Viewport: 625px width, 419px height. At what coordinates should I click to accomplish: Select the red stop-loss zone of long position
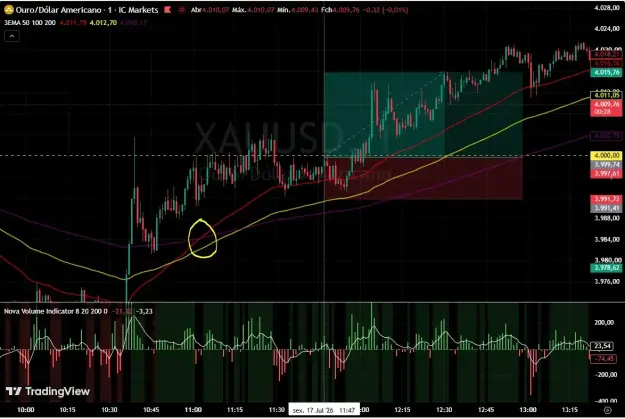tap(423, 178)
